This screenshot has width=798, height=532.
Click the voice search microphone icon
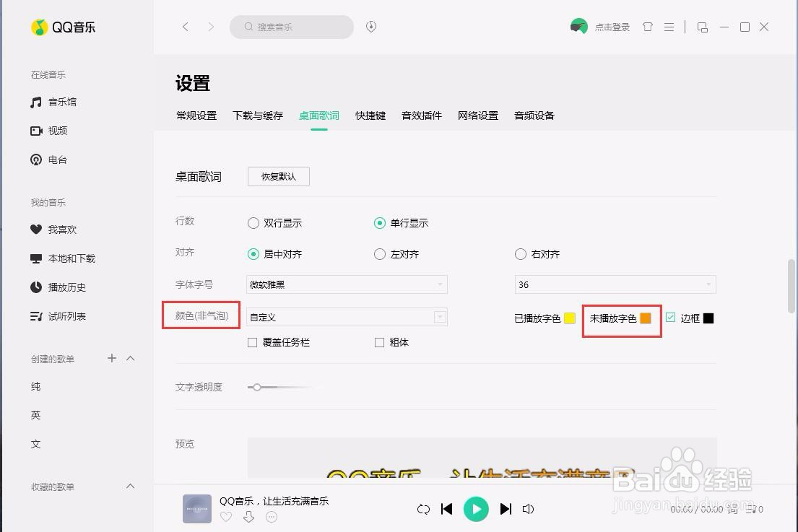pos(370,27)
